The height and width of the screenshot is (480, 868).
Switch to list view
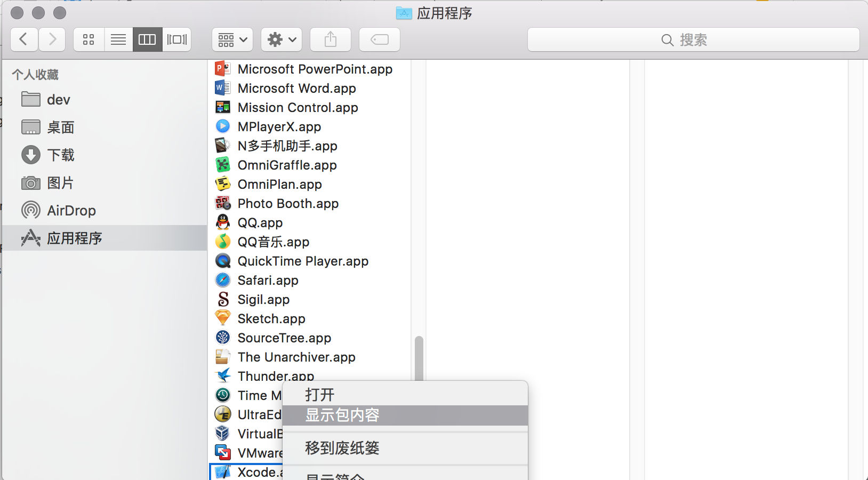118,39
